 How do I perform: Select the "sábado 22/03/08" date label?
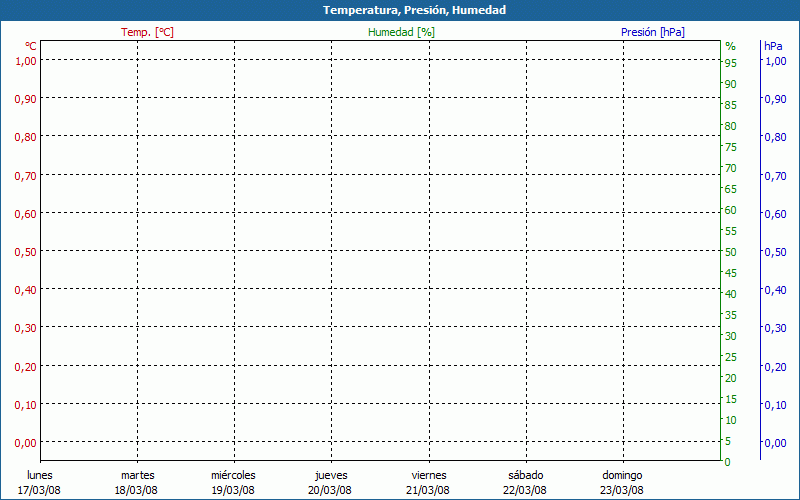525,482
